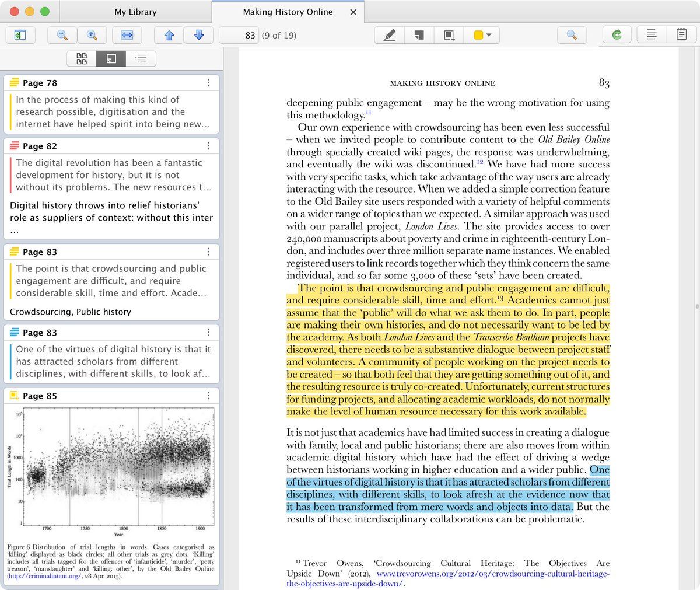Click the Page 82 red highlight icon
700x590 pixels.
15,146
